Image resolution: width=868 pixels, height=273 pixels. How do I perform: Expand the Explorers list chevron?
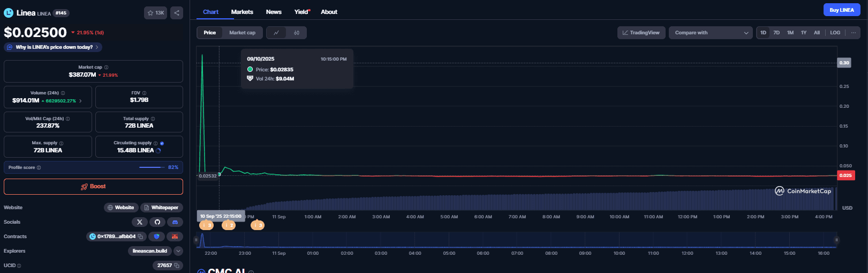point(178,251)
